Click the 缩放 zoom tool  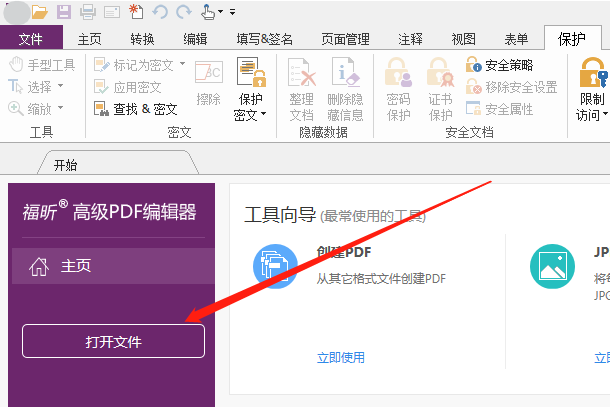click(x=30, y=109)
